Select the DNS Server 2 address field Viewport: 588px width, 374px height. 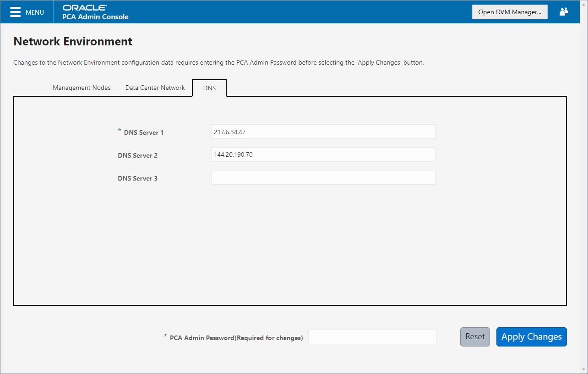pos(323,154)
